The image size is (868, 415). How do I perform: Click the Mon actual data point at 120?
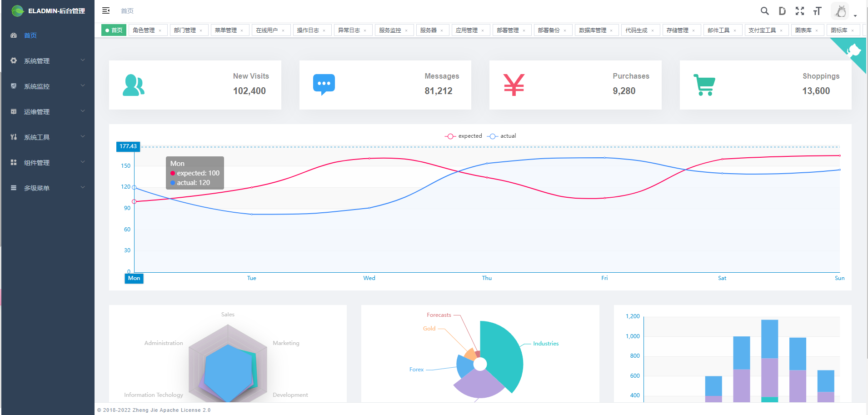tap(134, 187)
